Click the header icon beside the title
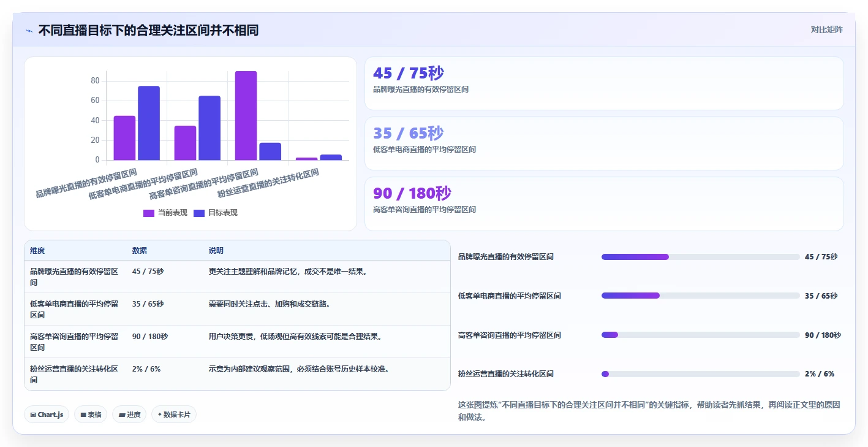 coord(29,30)
